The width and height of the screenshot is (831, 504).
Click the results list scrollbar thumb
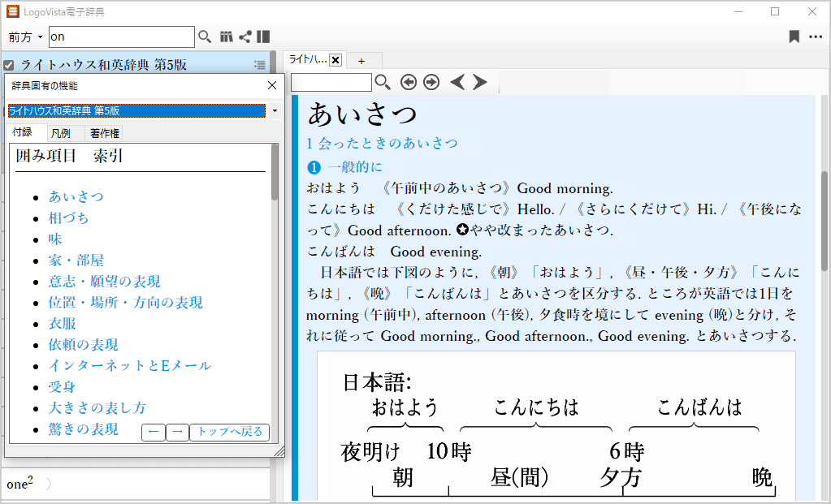pyautogui.click(x=273, y=62)
